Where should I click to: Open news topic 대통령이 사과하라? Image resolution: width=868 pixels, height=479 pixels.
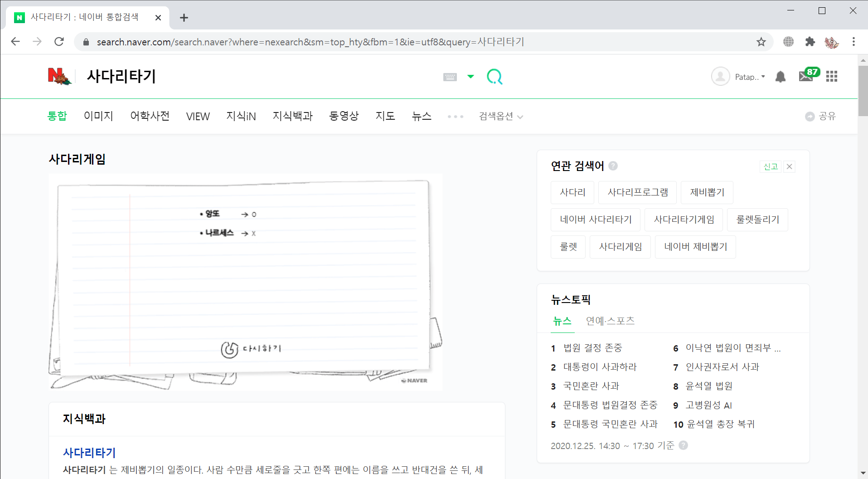600,367
